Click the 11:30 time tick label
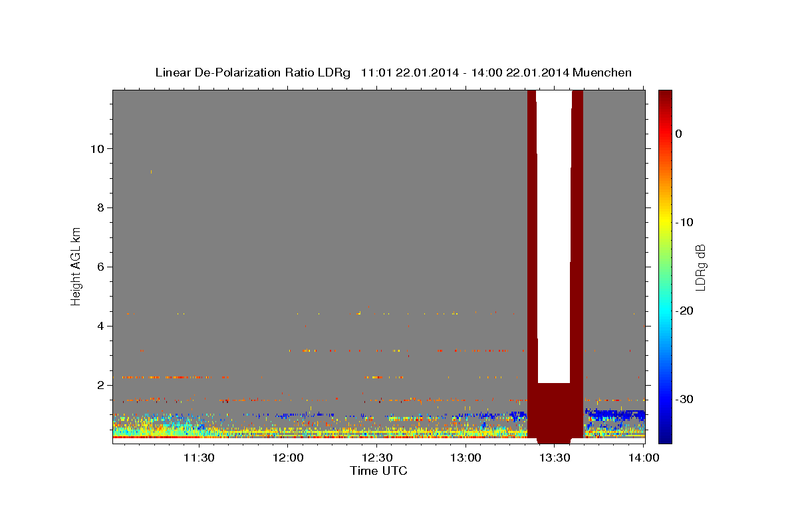 pos(199,458)
